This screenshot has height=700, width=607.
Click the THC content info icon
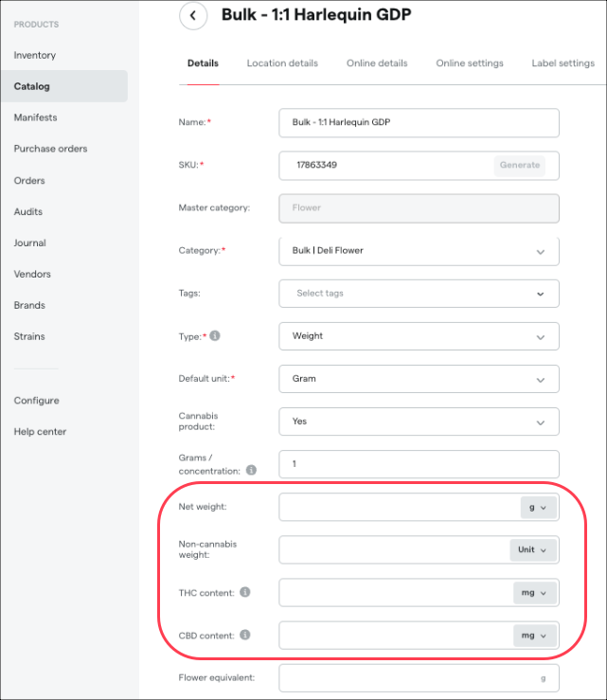click(x=245, y=592)
